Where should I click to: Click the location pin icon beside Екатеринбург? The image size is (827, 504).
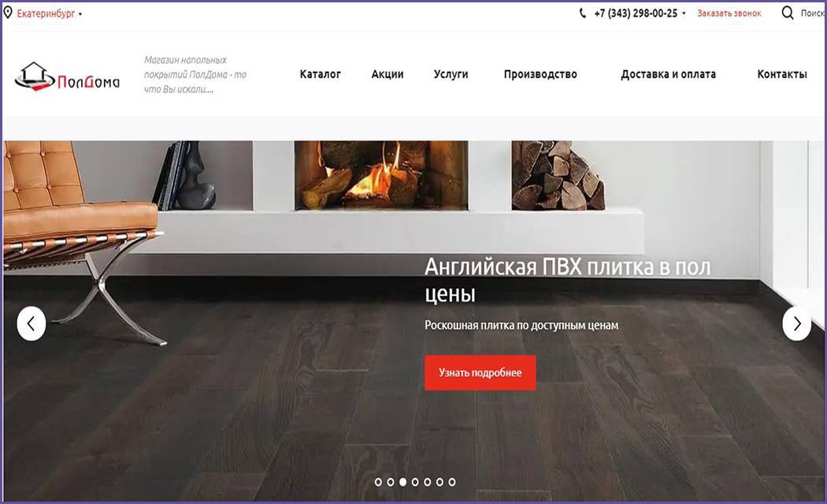[8, 13]
